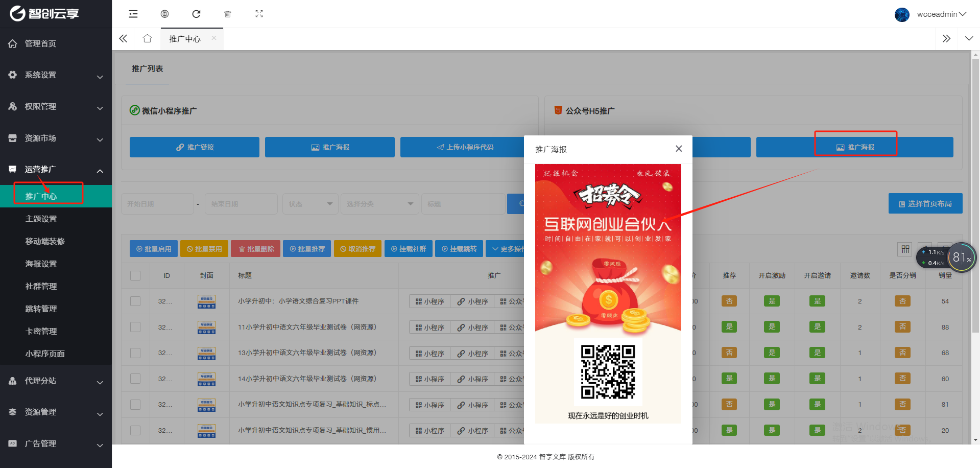Toggle the sidebar collapse icon
This screenshot has height=468, width=980.
tap(133, 14)
